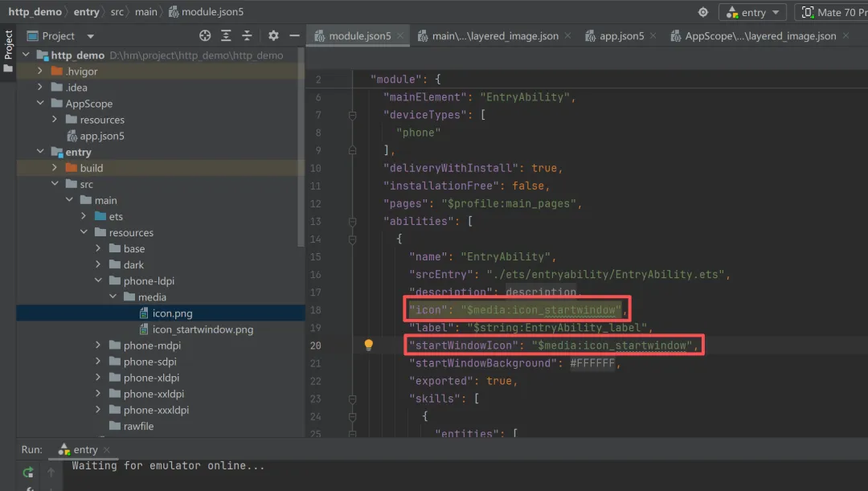
Task: Close the main layered_image.json tab
Action: tap(567, 36)
